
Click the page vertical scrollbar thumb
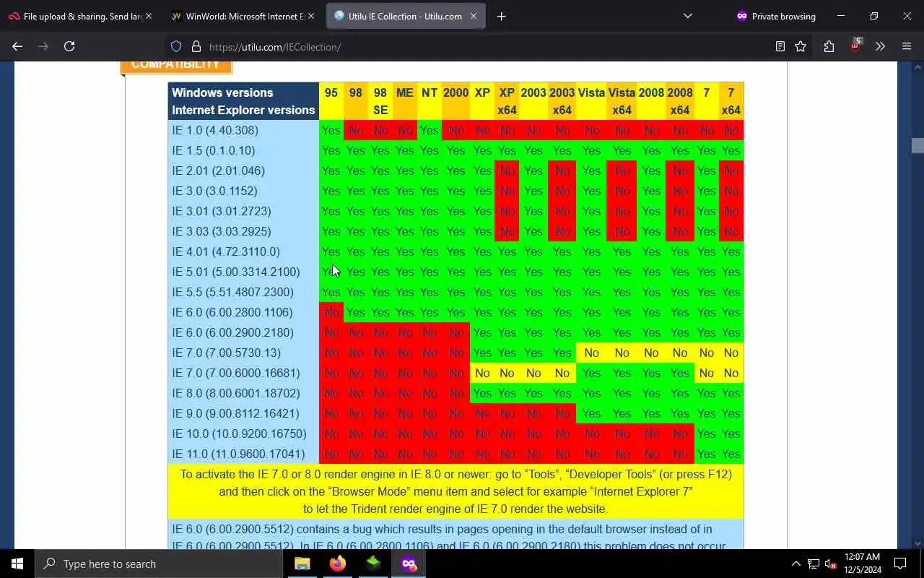tap(918, 145)
